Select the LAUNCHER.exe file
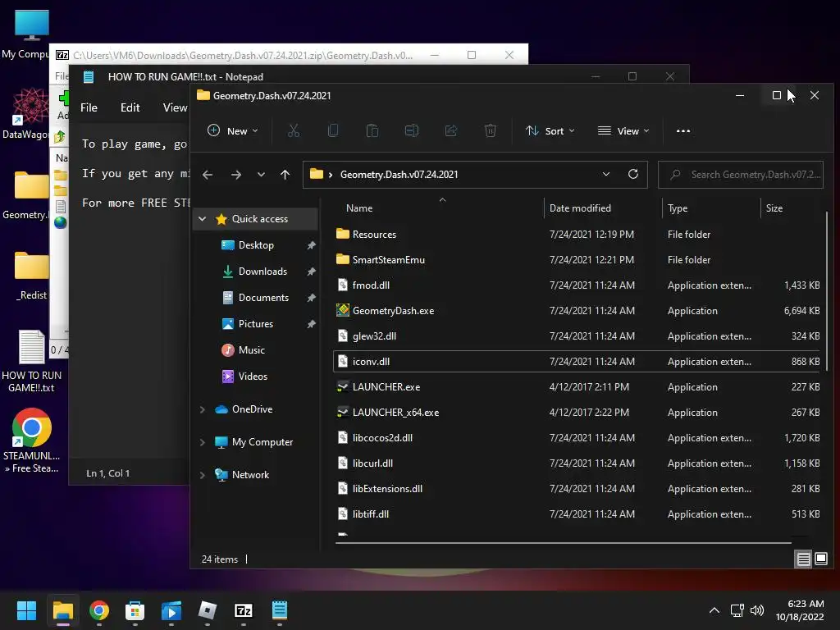 click(x=386, y=387)
